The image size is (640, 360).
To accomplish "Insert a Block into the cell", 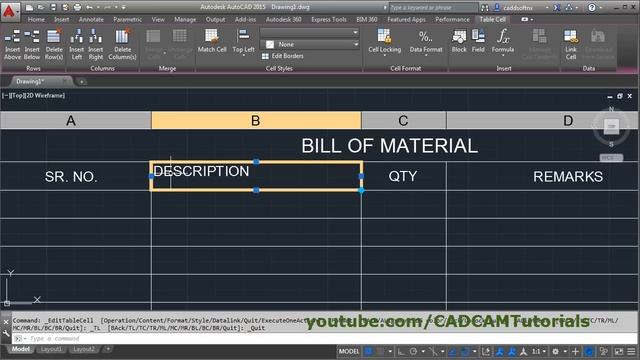I will [459, 41].
